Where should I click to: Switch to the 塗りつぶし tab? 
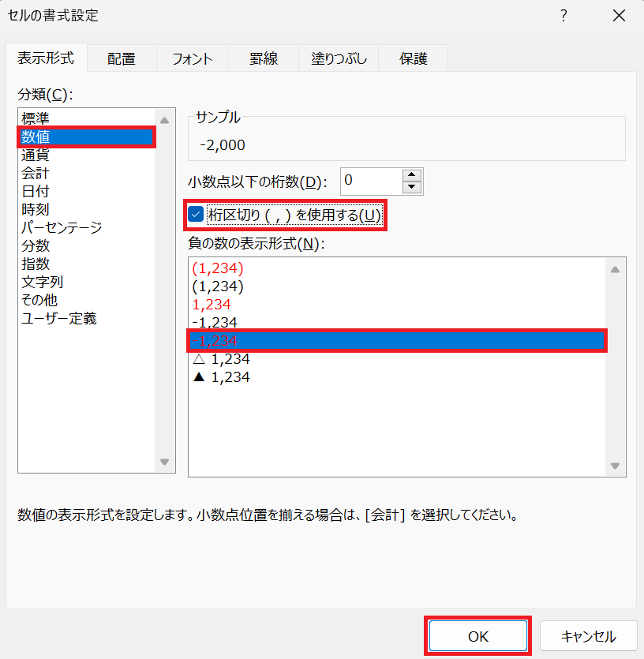(x=338, y=58)
